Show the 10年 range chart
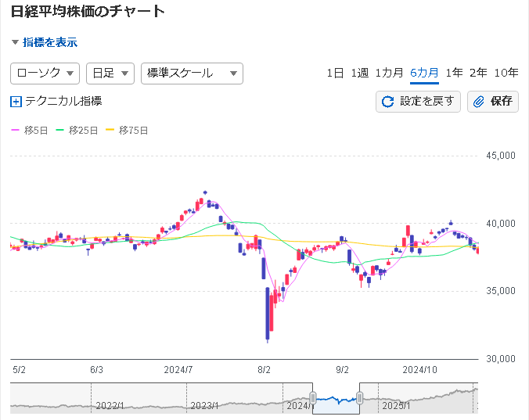This screenshot has width=529, height=420. pos(506,73)
